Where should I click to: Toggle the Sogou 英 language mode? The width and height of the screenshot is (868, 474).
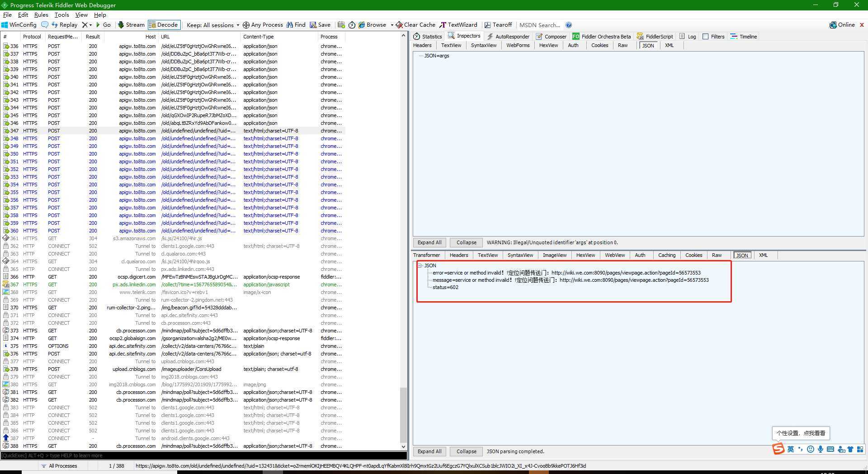click(790, 449)
